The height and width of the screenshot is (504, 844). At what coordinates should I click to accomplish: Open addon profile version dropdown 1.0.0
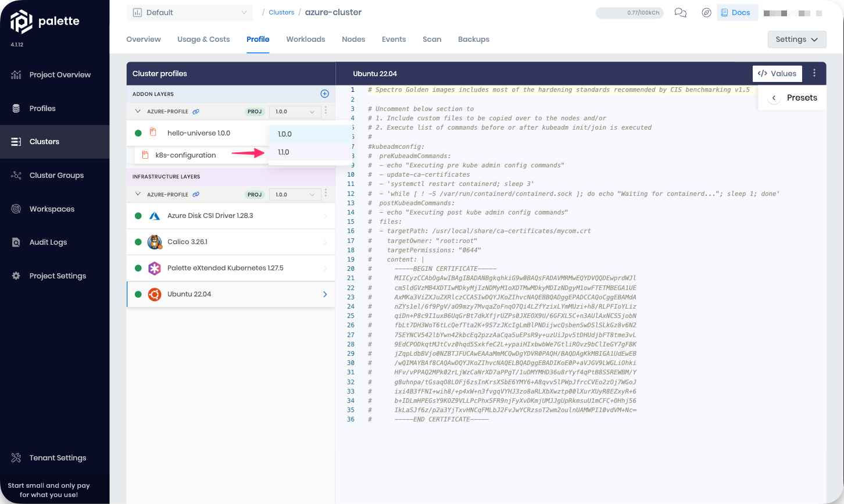pyautogui.click(x=295, y=112)
